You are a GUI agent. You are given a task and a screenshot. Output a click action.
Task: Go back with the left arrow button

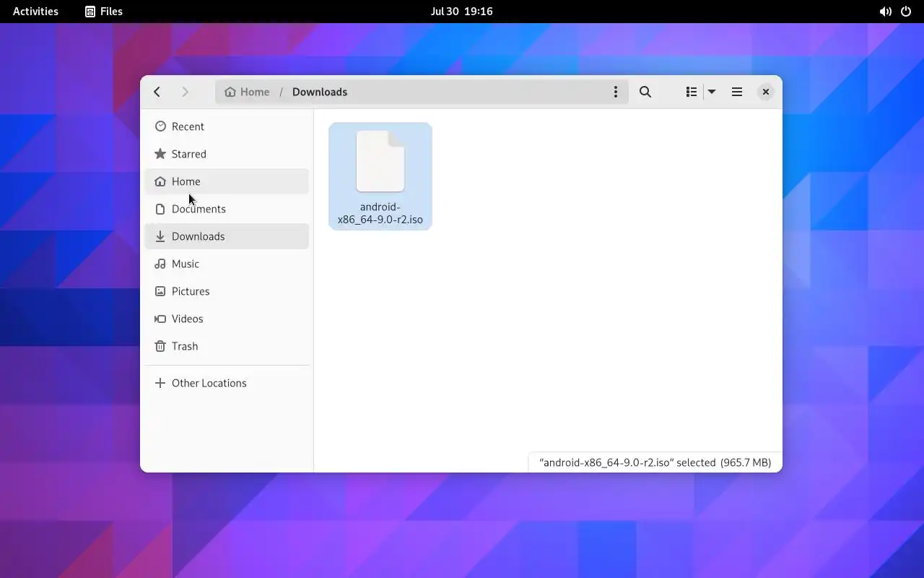pyautogui.click(x=157, y=92)
